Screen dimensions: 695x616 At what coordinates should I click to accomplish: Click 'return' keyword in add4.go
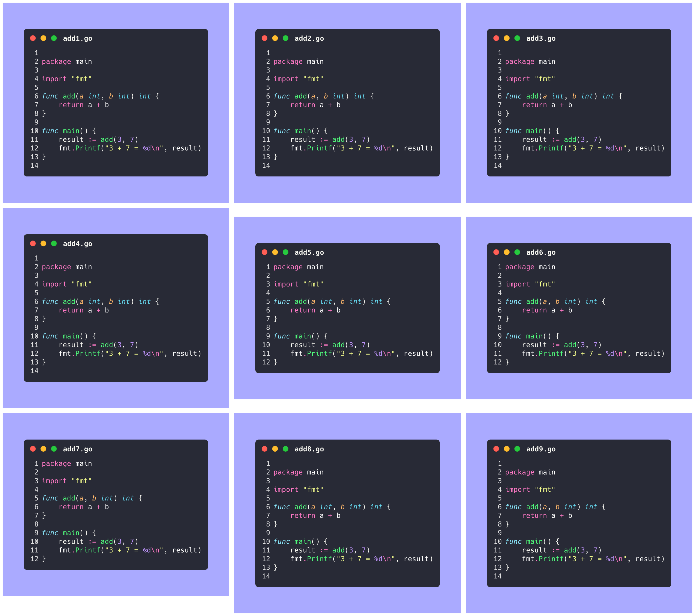(71, 310)
